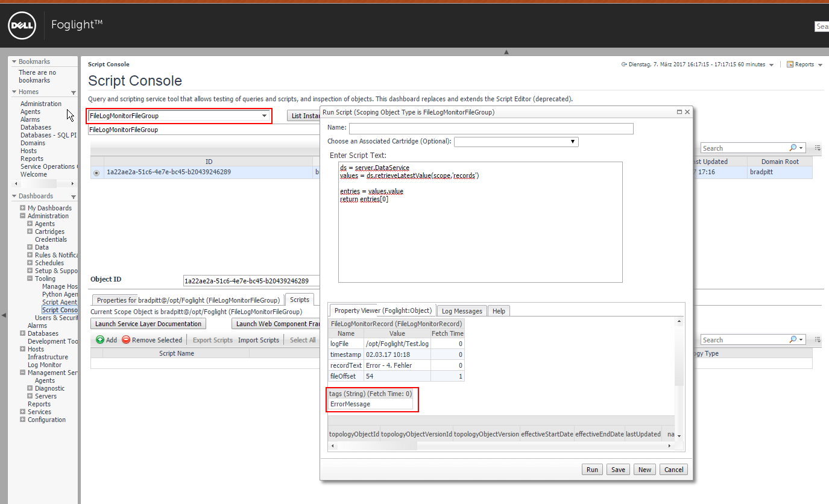Collapse the Bookmarks section
The width and height of the screenshot is (829, 504).
(14, 61)
